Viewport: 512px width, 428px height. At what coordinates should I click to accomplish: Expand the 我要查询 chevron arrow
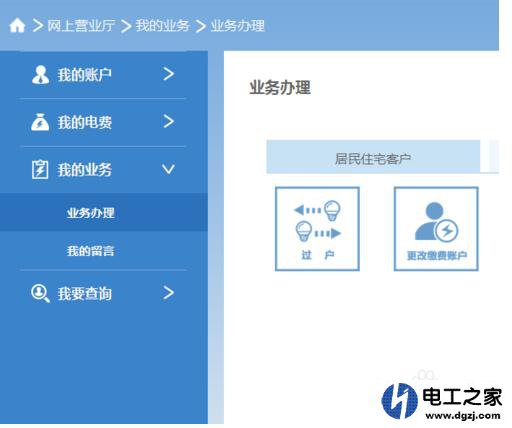click(169, 293)
